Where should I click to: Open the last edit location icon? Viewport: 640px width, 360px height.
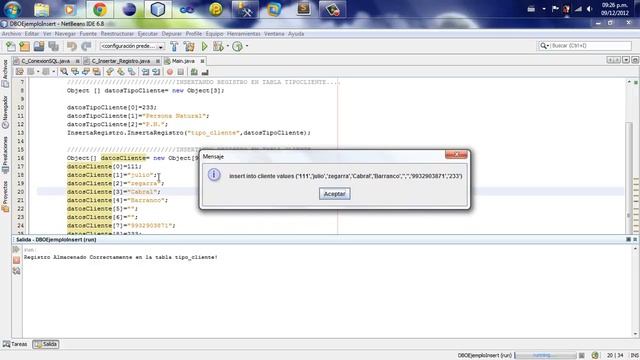pyautogui.click(x=19, y=72)
